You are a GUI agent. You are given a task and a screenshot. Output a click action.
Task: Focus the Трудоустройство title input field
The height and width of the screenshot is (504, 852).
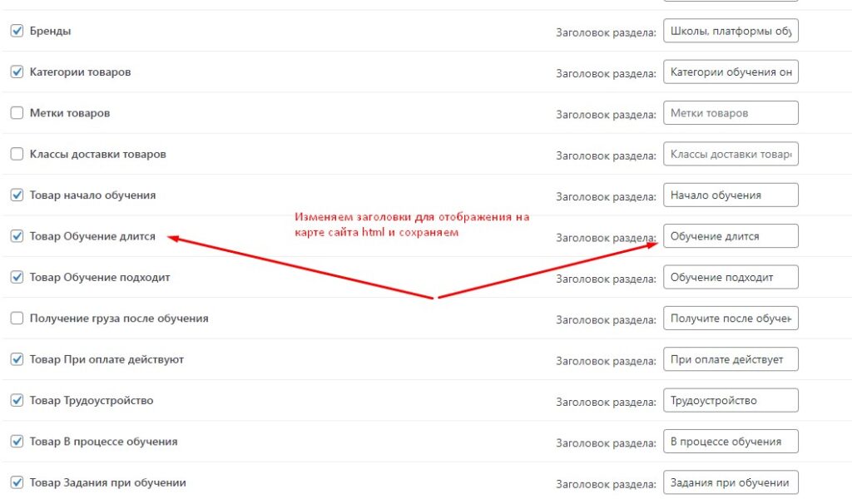[731, 401]
